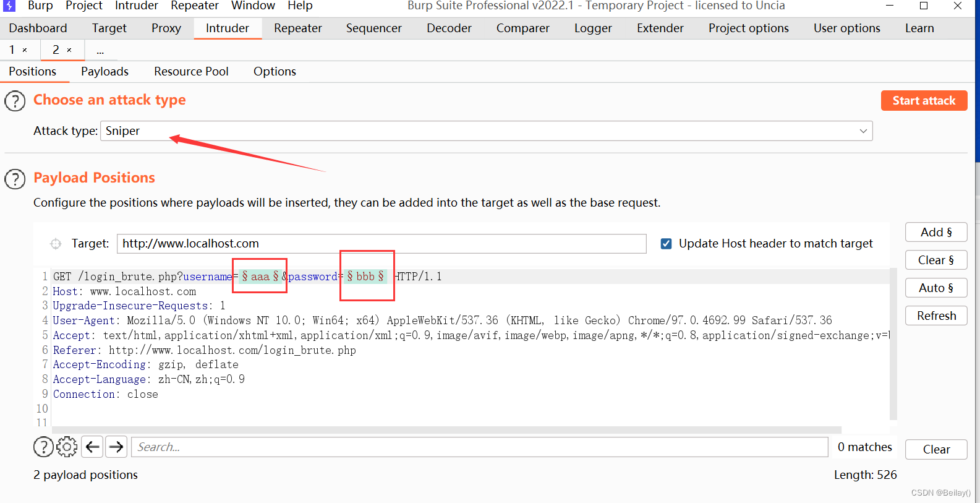Switch to the Logger tab
This screenshot has width=980, height=503.
[593, 28]
